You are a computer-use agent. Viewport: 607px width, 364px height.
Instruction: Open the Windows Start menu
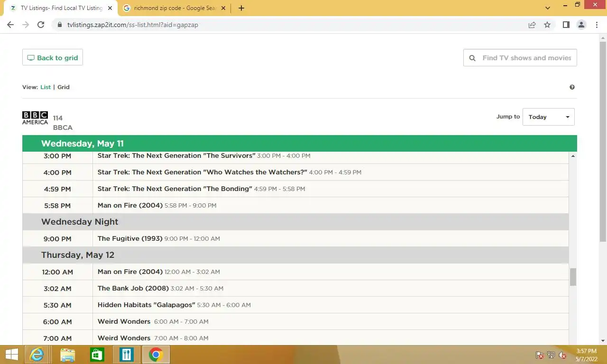click(11, 355)
